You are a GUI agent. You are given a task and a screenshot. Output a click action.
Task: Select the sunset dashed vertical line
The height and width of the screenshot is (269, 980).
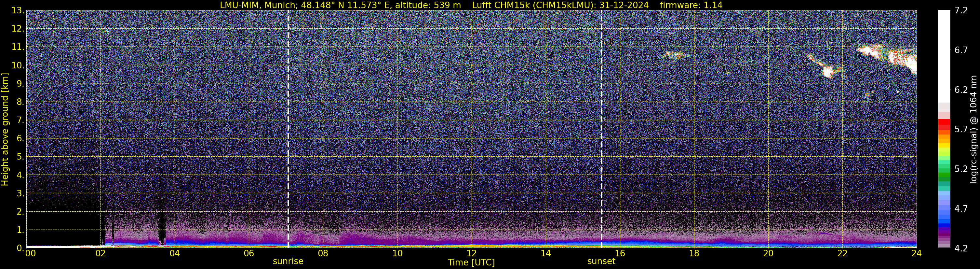pos(601,129)
